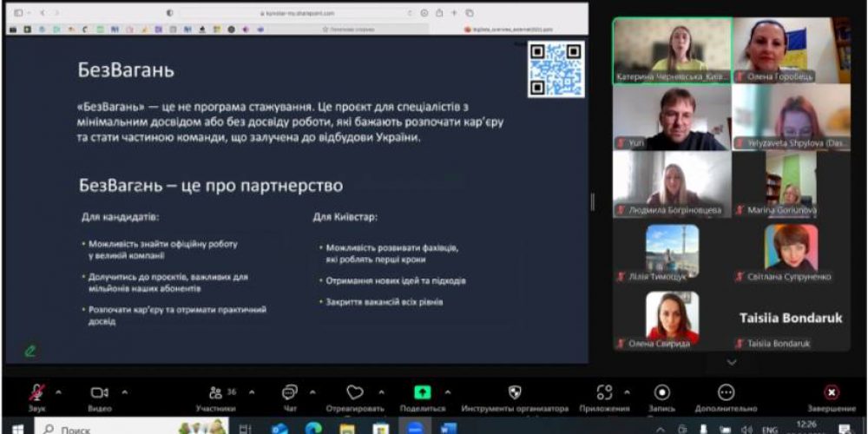Expand audio options arrow next to Звук
The image size is (868, 434).
(x=58, y=391)
